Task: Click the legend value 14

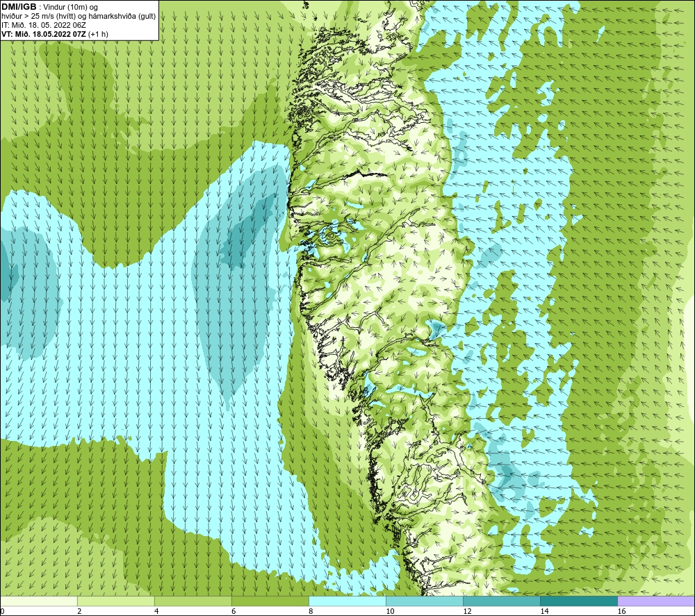Action: [x=544, y=612]
